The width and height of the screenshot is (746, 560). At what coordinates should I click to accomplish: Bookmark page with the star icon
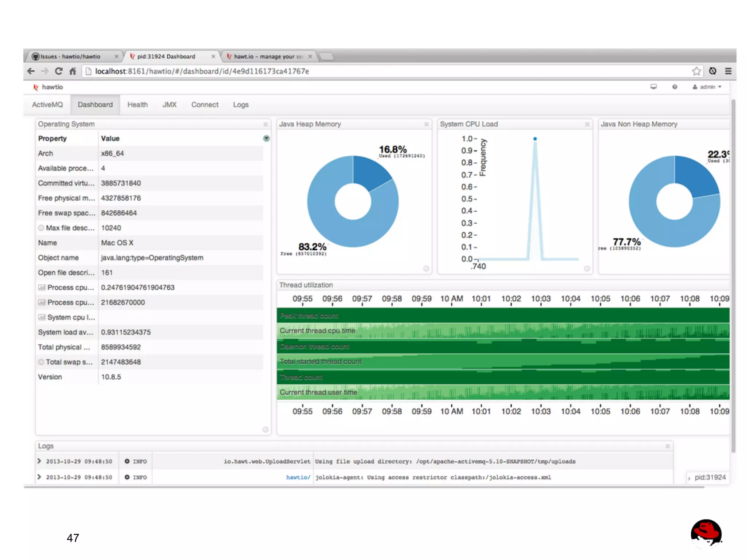pos(696,71)
